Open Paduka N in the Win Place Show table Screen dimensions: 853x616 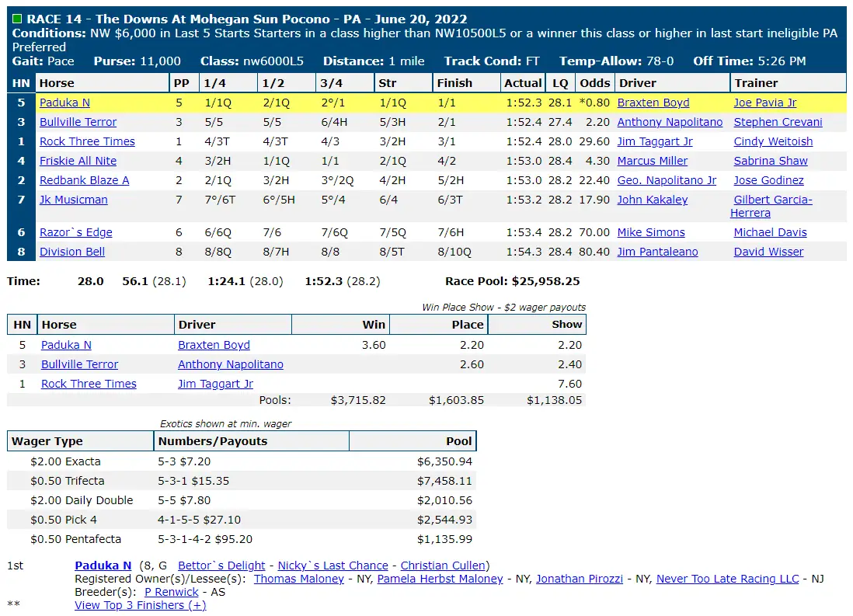coord(66,345)
